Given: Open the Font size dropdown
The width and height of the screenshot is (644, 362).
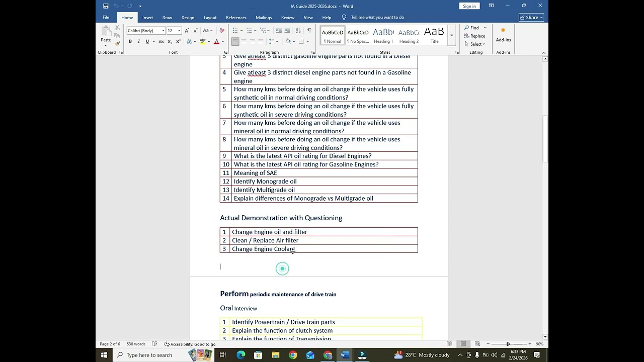Looking at the screenshot, I should 179,31.
